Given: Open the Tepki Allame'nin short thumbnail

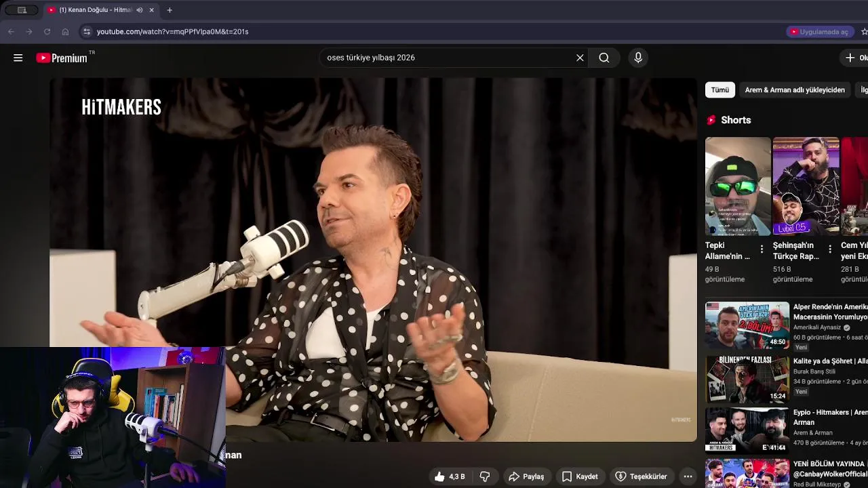Looking at the screenshot, I should click(738, 186).
